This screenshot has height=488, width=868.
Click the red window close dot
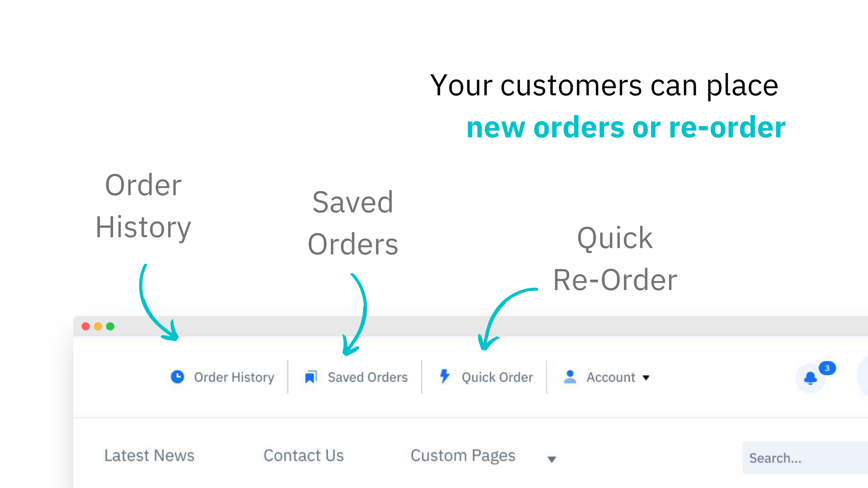click(85, 326)
